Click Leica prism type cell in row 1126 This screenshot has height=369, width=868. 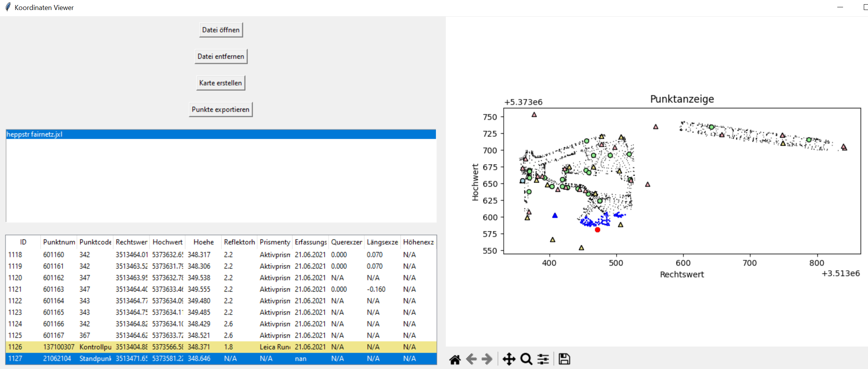(x=275, y=347)
